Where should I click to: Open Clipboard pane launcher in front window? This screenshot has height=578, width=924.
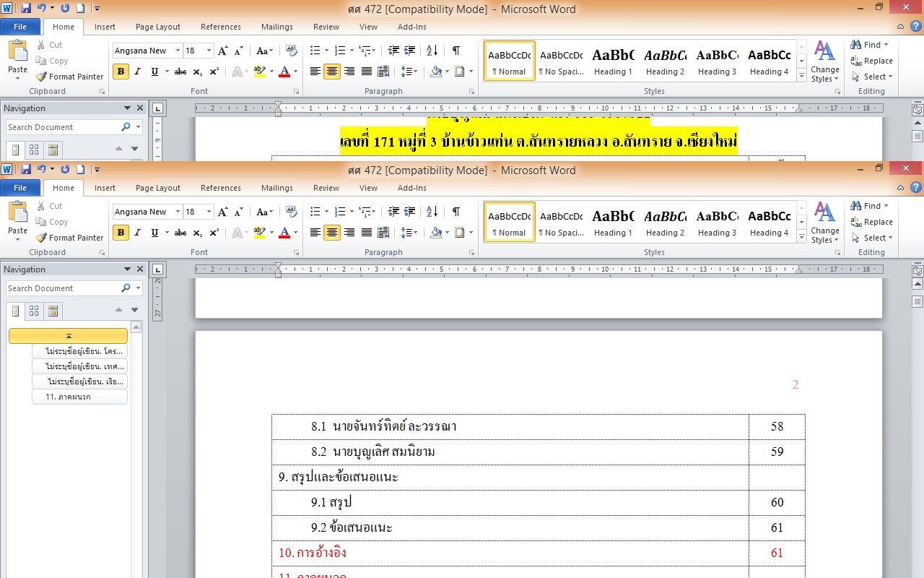[102, 253]
